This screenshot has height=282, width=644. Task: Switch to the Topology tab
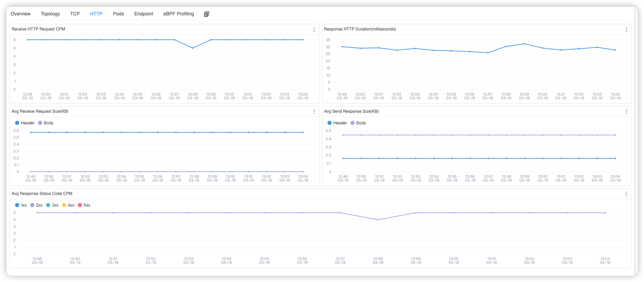point(50,14)
